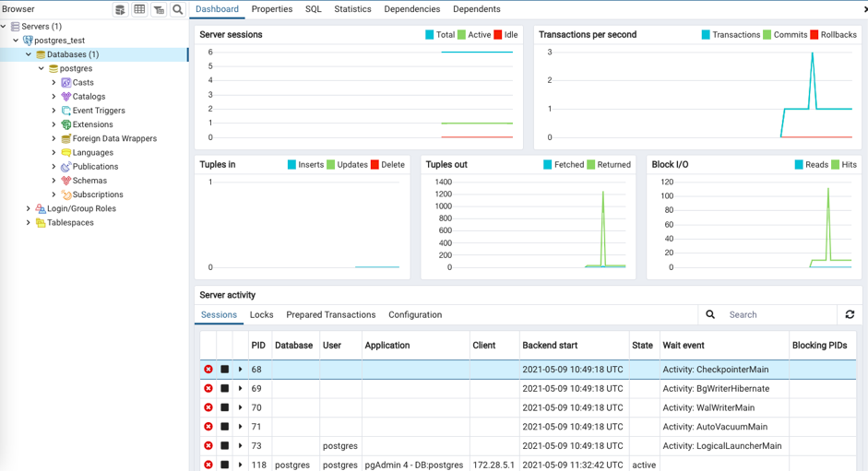The width and height of the screenshot is (868, 471).
Task: Open the Search Objects magnifier icon
Action: [178, 9]
